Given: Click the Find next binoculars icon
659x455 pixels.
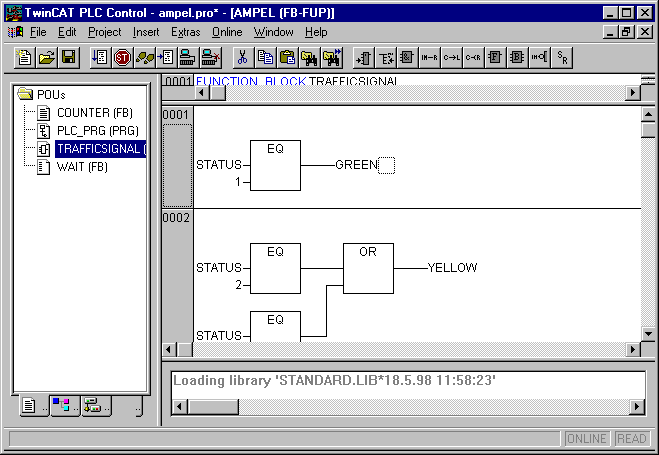Looking at the screenshot, I should point(332,58).
